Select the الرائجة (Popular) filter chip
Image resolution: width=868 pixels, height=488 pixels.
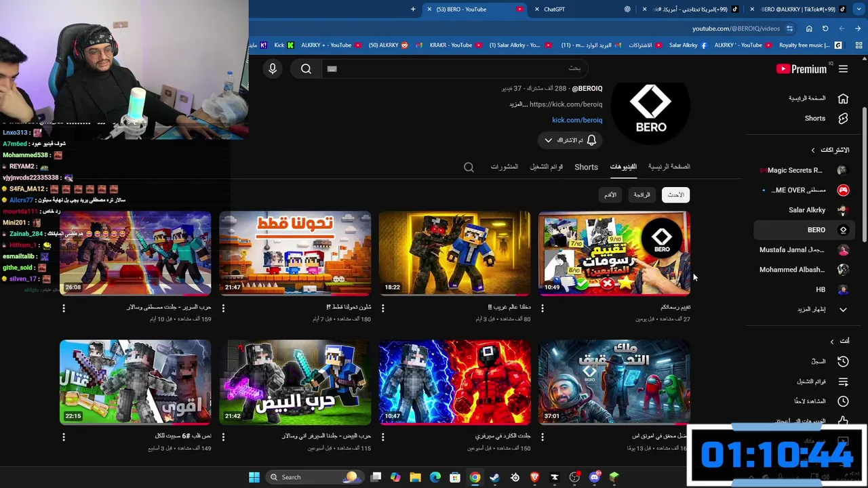[642, 195]
